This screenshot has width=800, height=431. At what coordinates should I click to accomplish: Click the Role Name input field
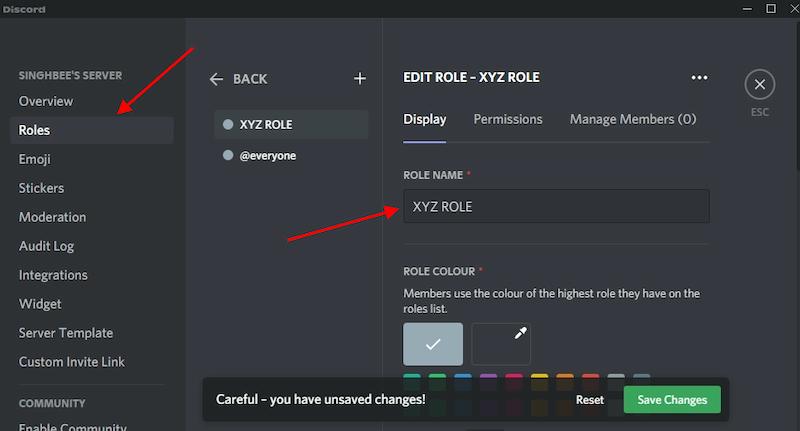(x=556, y=207)
